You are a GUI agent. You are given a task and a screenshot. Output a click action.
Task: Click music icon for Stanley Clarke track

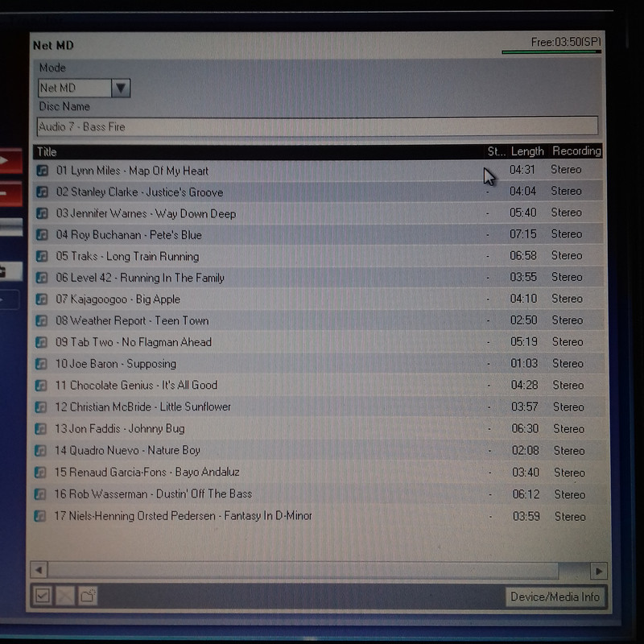tap(42, 192)
